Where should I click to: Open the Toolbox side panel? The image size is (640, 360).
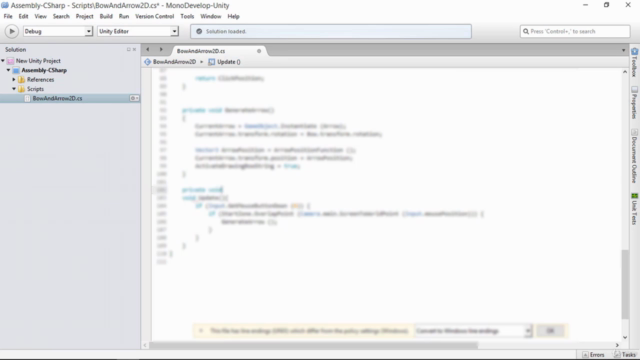pos(634,62)
